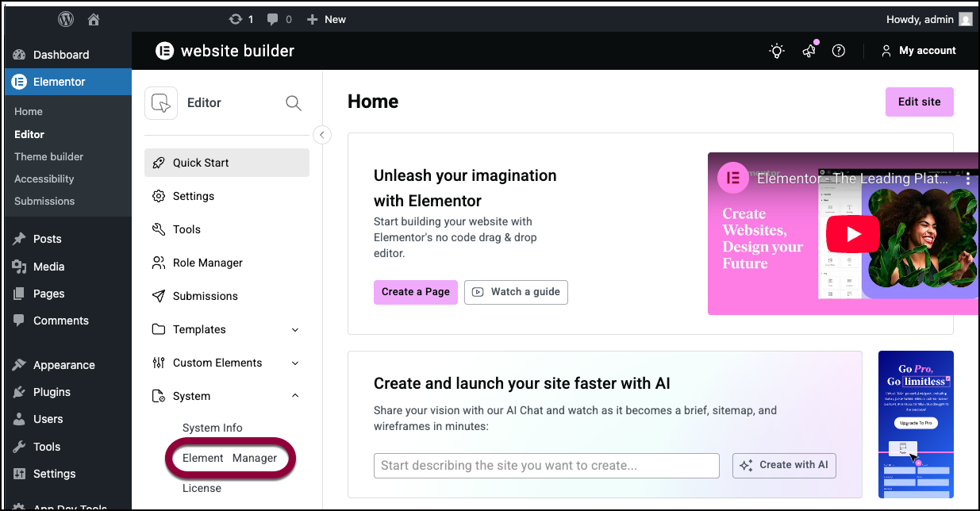Select Role Manager in Editor sidebar

(x=207, y=263)
